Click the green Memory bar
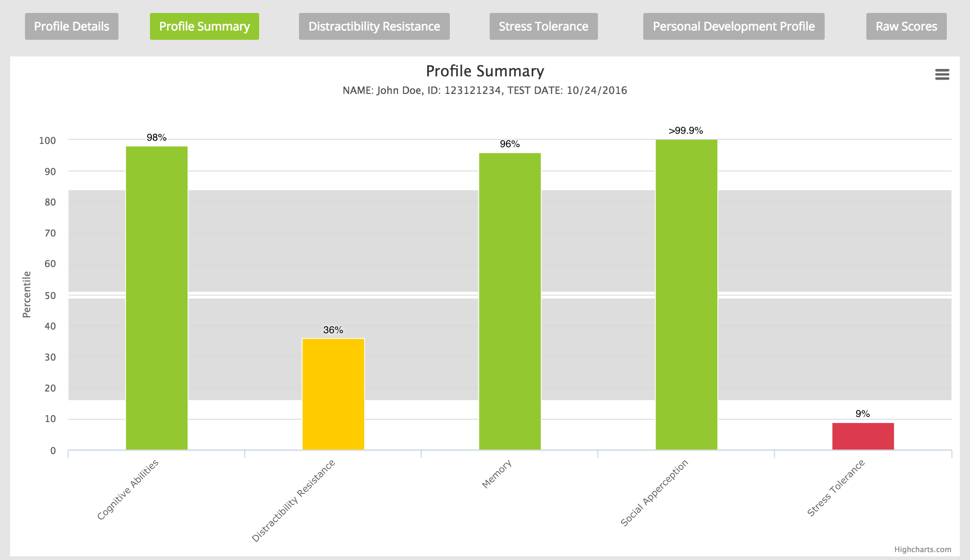This screenshot has width=970, height=560. click(510, 301)
